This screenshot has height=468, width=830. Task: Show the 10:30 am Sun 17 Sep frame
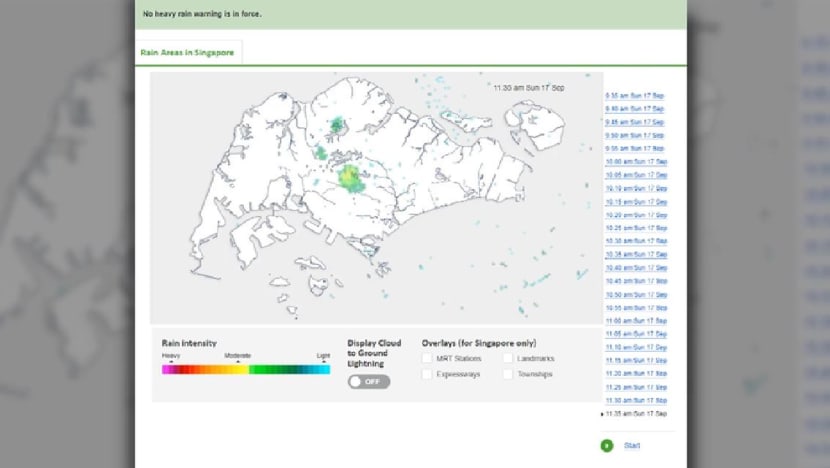click(636, 241)
